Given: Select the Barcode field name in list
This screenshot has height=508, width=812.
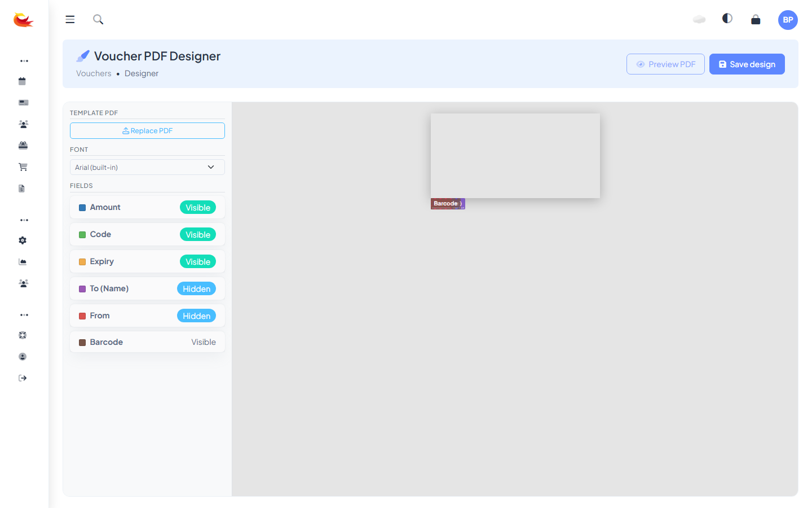Looking at the screenshot, I should 107,342.
